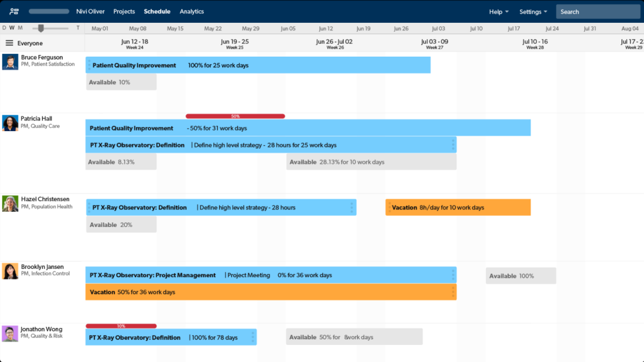Open the hamburger menu beside Everyone

click(x=9, y=43)
